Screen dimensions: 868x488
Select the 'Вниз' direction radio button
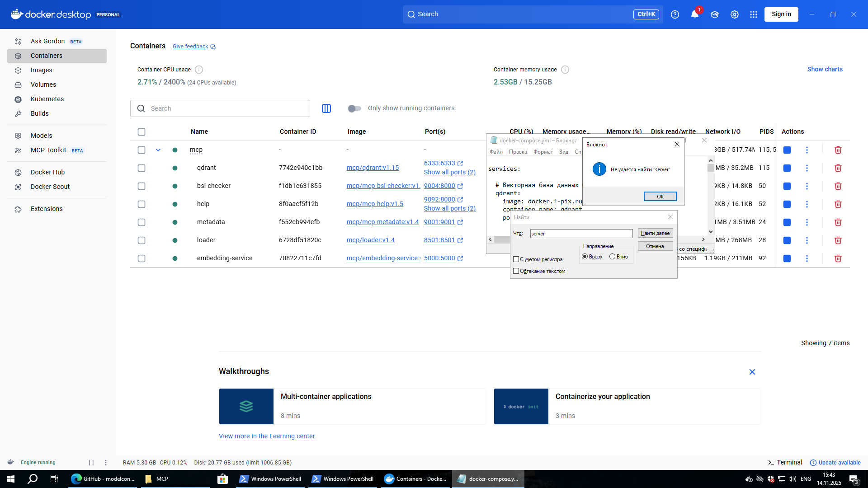click(x=612, y=257)
